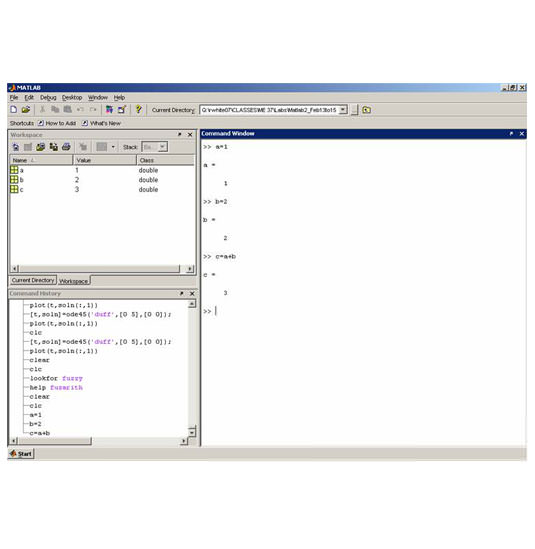535x549 pixels.
Task: Open a file with the folder icon
Action: (26, 110)
